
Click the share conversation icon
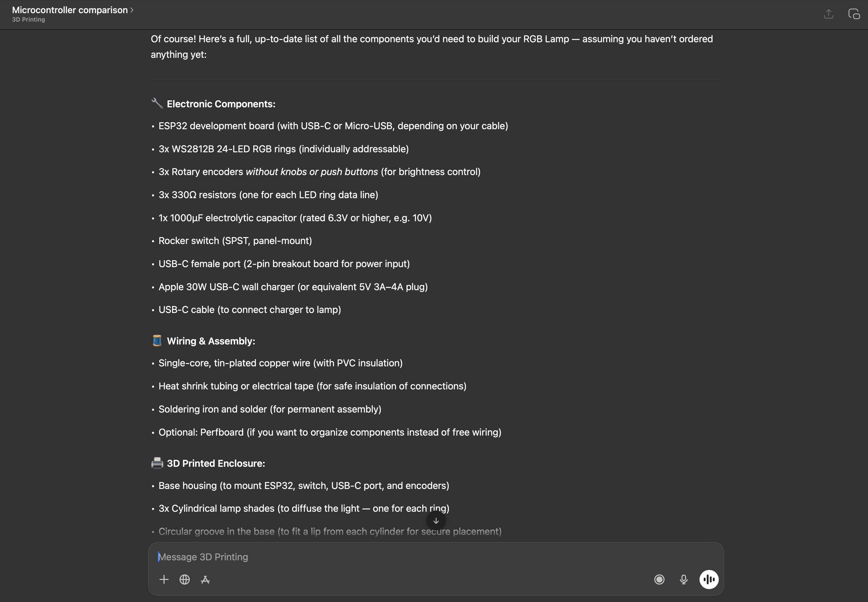[828, 14]
